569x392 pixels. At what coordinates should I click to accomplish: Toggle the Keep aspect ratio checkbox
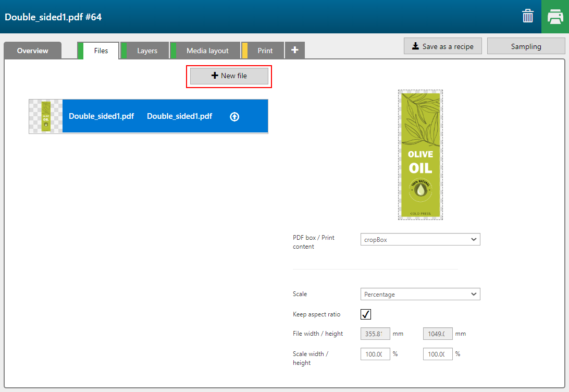366,314
